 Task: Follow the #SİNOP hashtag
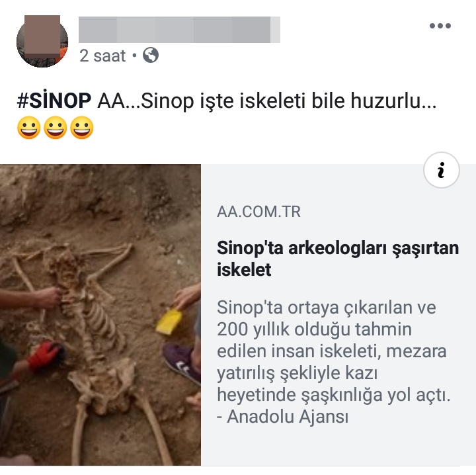point(54,100)
